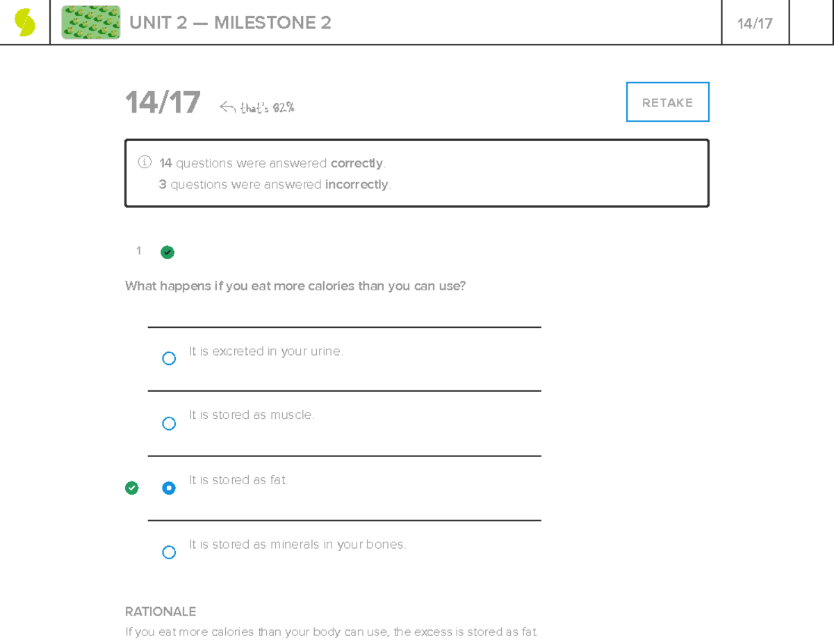
Task: Click the RATIONALE heading
Action: coord(161,611)
